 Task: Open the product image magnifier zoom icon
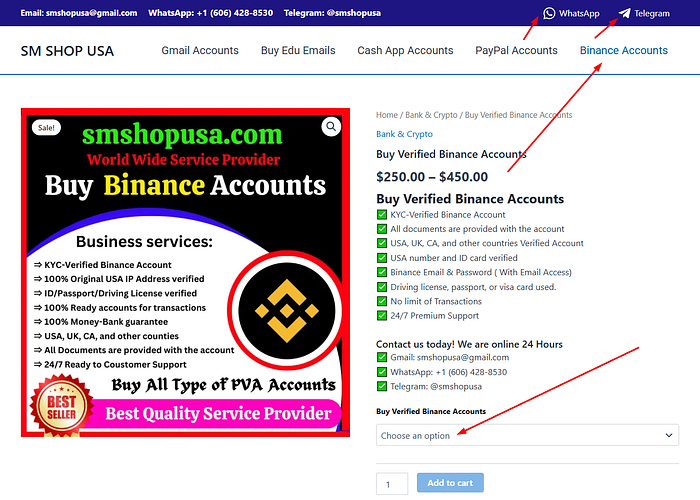point(331,127)
